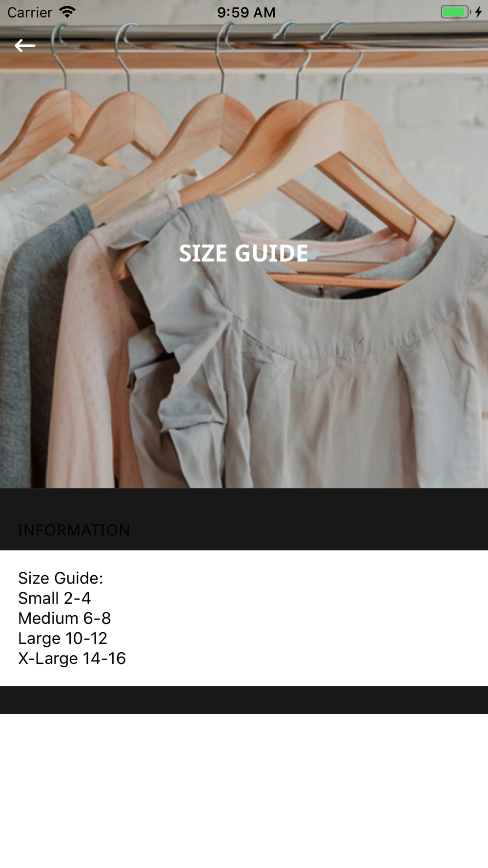The image size is (488, 868).
Task: Select the Medium 6-8 line
Action: [64, 618]
